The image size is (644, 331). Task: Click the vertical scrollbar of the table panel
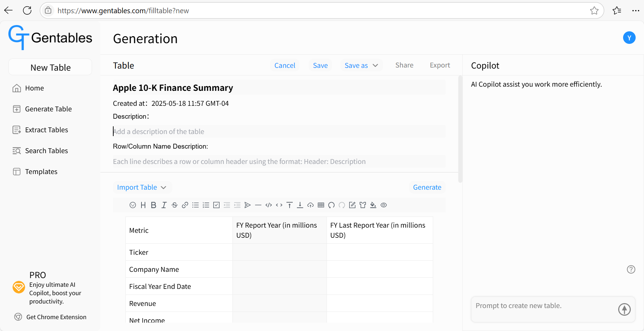coord(460,129)
